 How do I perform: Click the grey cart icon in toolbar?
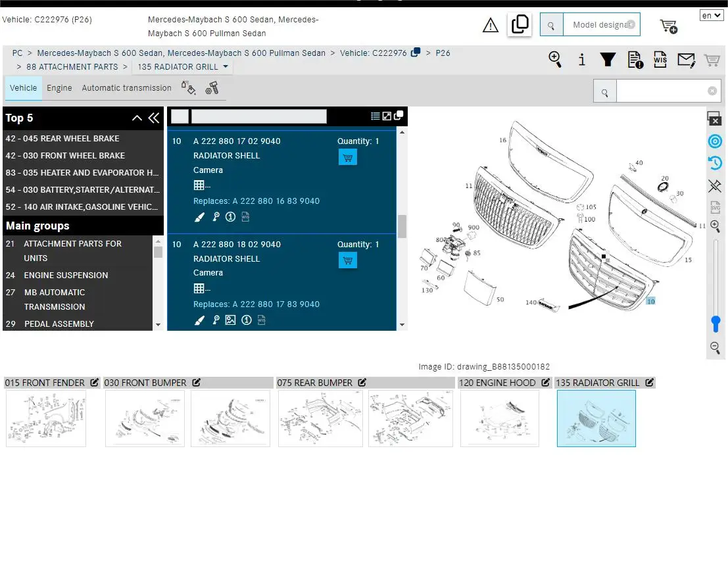click(x=712, y=60)
